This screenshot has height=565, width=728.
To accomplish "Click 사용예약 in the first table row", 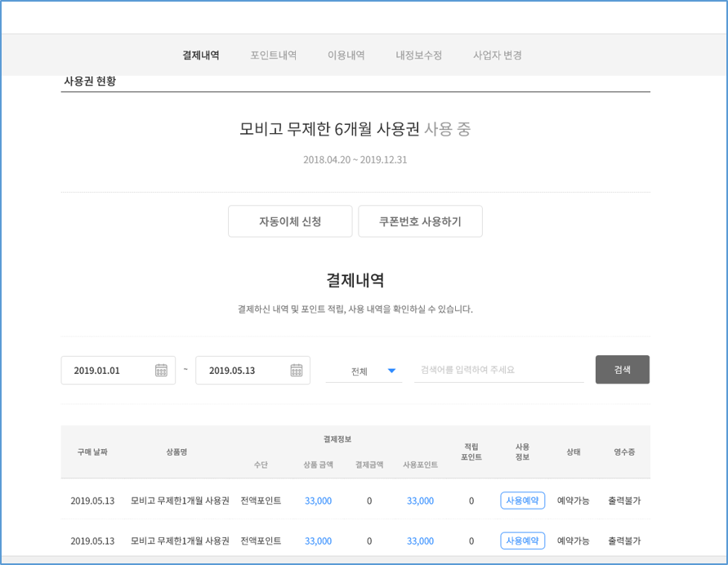I will (x=522, y=500).
